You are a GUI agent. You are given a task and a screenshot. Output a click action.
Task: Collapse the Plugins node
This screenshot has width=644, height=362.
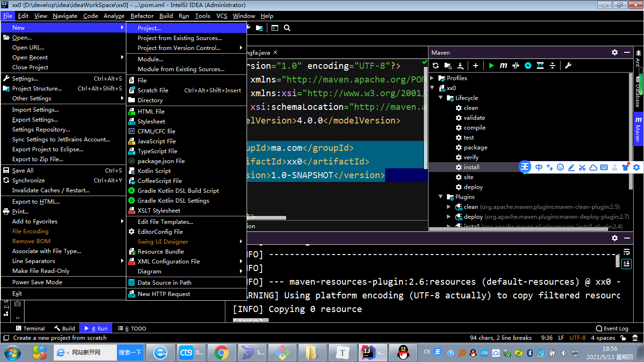[x=441, y=197]
